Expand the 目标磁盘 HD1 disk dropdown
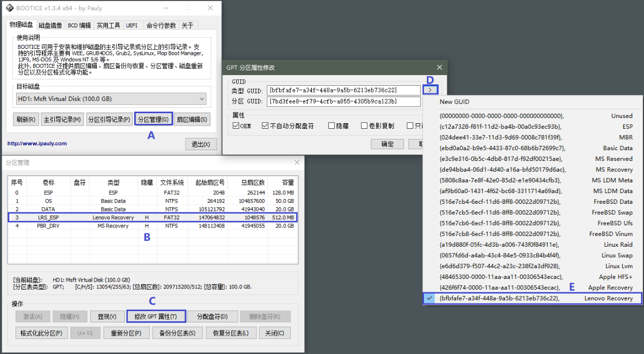Screen dimensions: 644x354 [111, 99]
